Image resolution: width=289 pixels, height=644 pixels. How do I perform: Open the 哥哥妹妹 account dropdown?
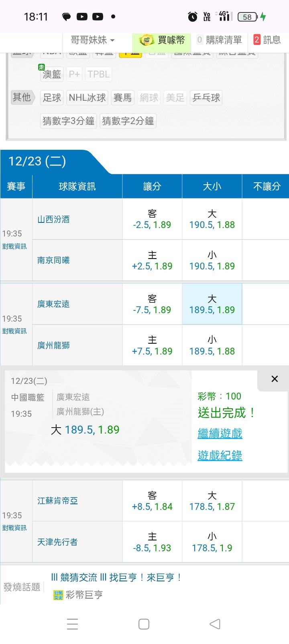click(x=93, y=40)
